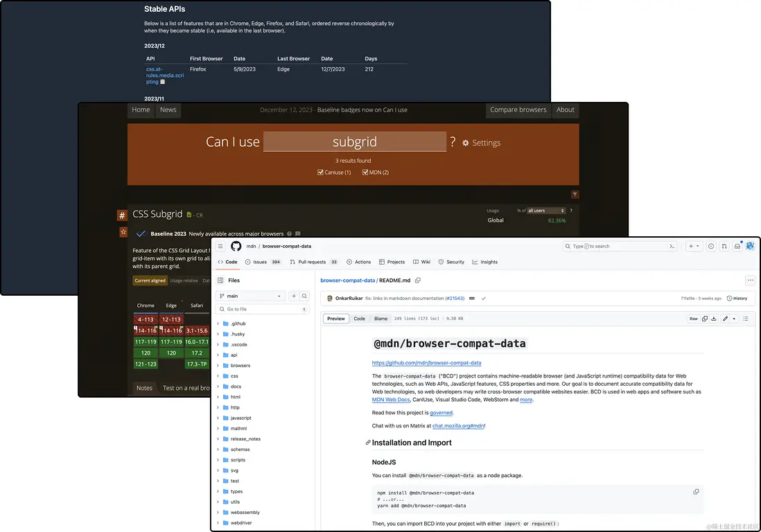Open Can I use Settings gear

click(x=466, y=143)
